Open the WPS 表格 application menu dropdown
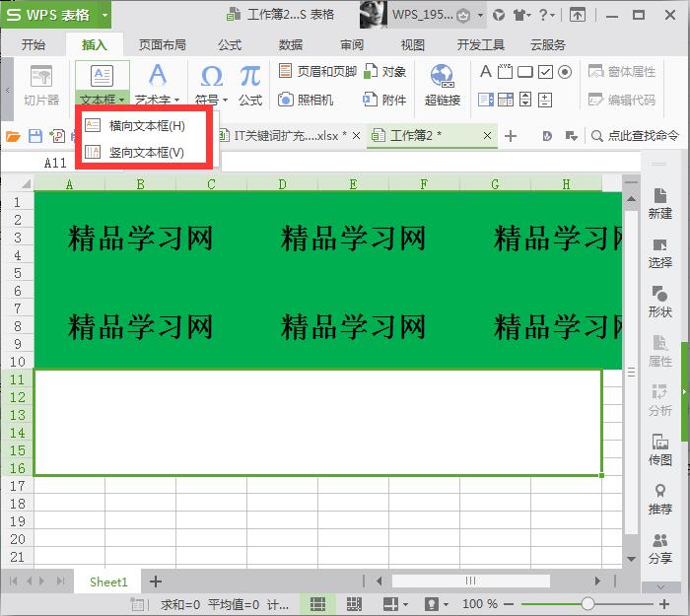Image resolution: width=690 pixels, height=616 pixels. click(x=104, y=15)
